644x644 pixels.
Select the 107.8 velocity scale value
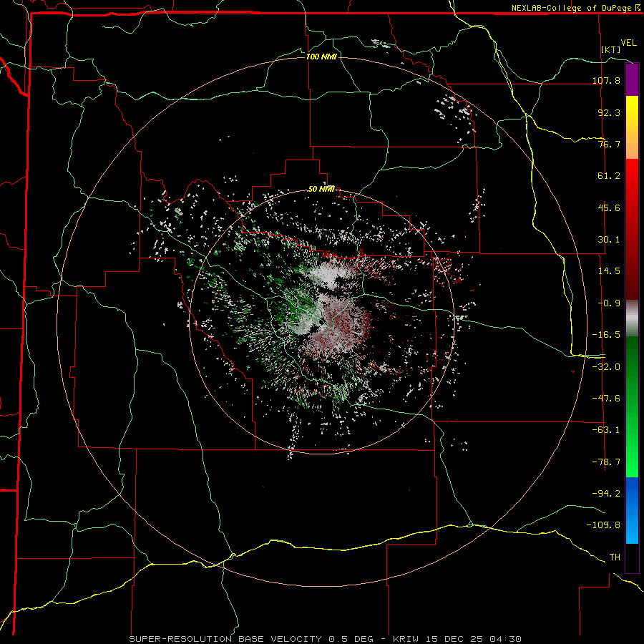[x=606, y=80]
